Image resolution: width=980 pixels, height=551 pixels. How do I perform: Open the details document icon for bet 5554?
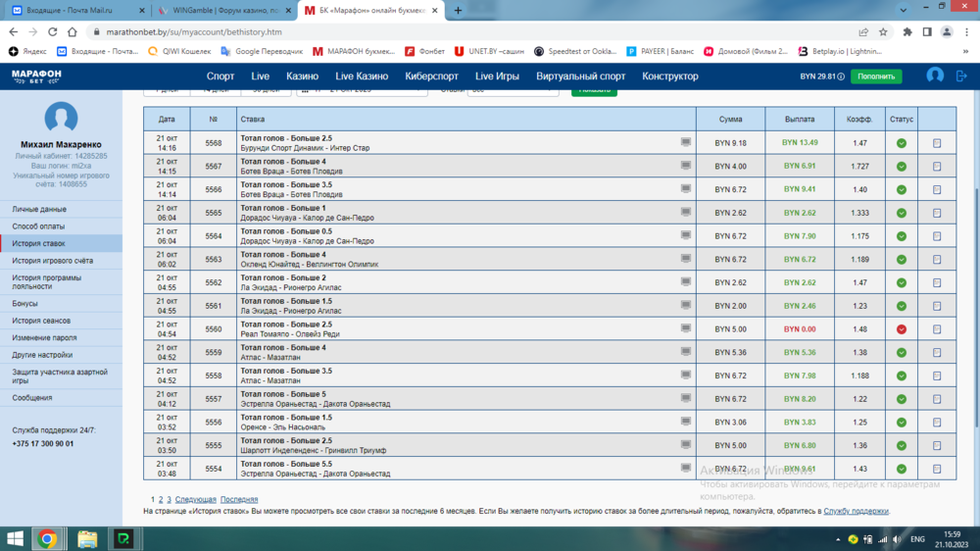937,470
